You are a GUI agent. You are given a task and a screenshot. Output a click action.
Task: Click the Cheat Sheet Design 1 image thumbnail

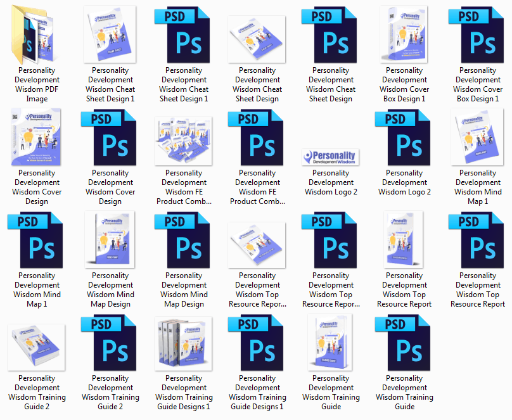coord(110,34)
